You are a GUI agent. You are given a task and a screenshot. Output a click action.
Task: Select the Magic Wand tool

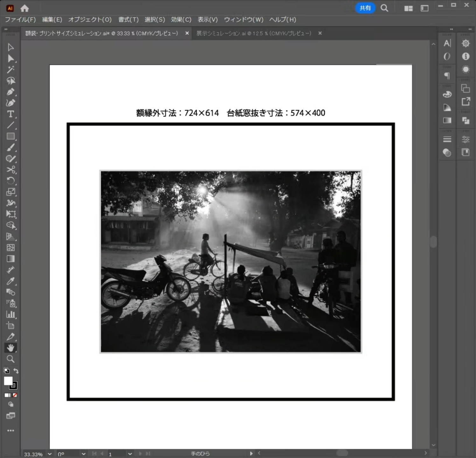[x=10, y=69]
